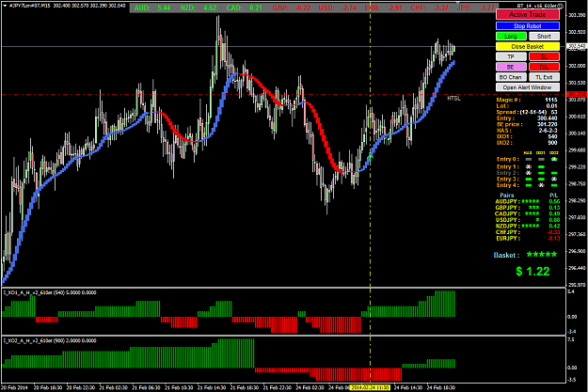
Task: Click the USD strength value in top bar
Action: [348, 8]
